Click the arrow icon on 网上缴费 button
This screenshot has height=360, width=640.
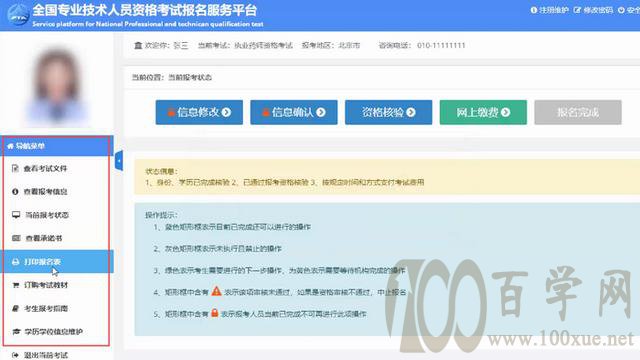click(x=505, y=112)
